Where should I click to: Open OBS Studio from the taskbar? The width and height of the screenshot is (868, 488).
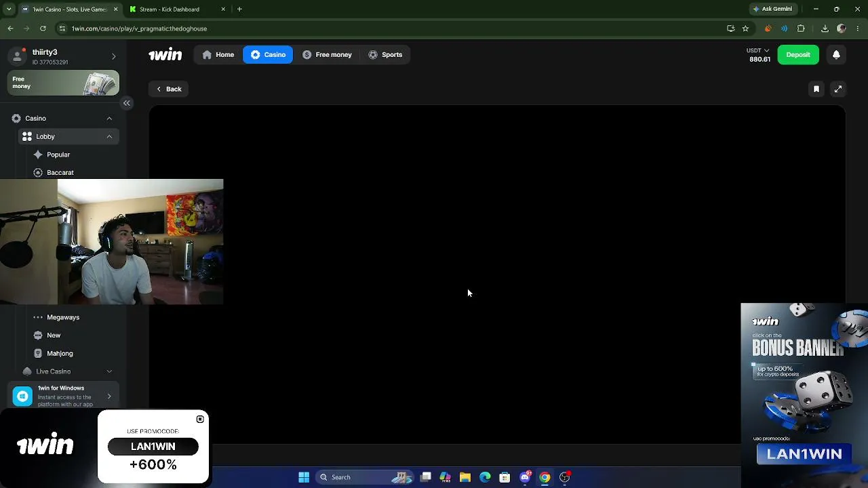(564, 477)
